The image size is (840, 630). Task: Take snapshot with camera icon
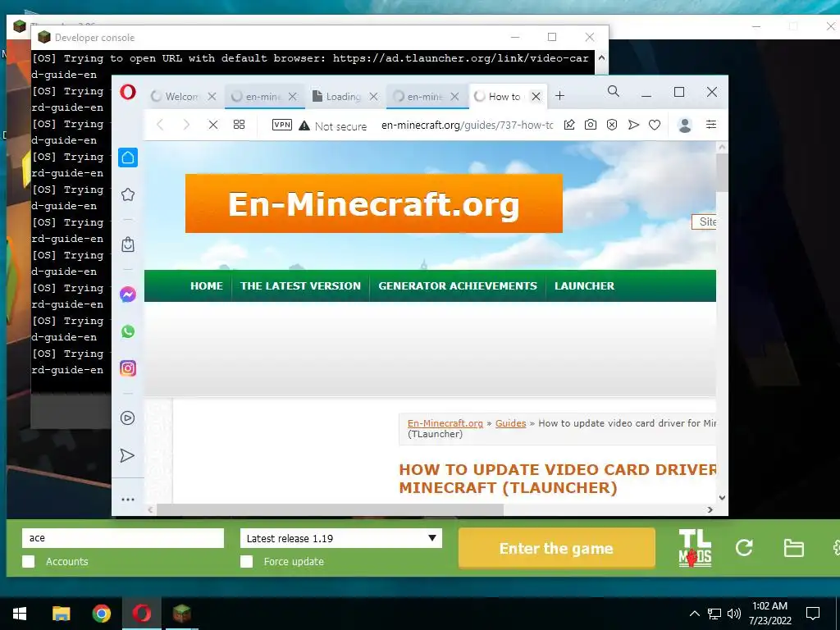pos(591,125)
